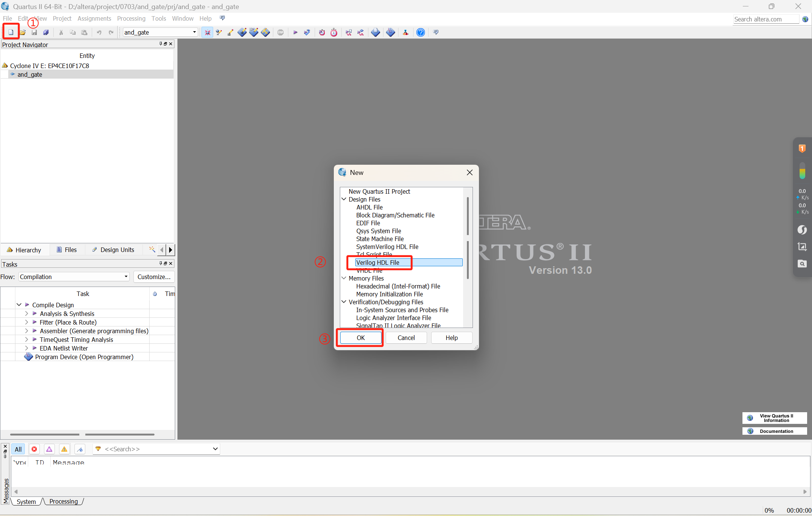Show only error messages in Messages panel
The height and width of the screenshot is (516, 812).
[34, 449]
